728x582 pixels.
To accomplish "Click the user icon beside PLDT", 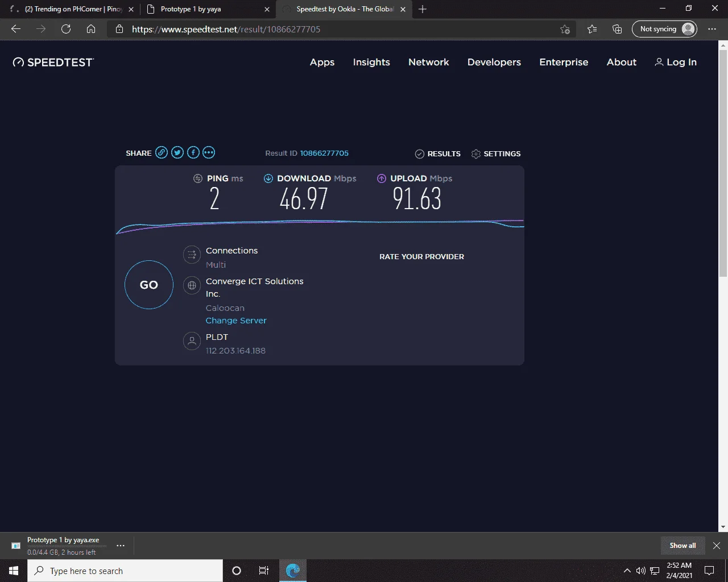I will point(192,341).
